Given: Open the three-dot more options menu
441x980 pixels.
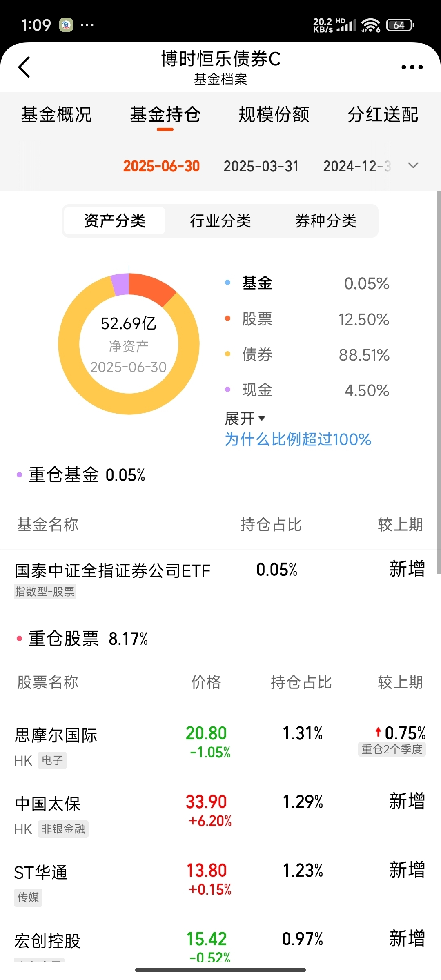Looking at the screenshot, I should pos(412,67).
